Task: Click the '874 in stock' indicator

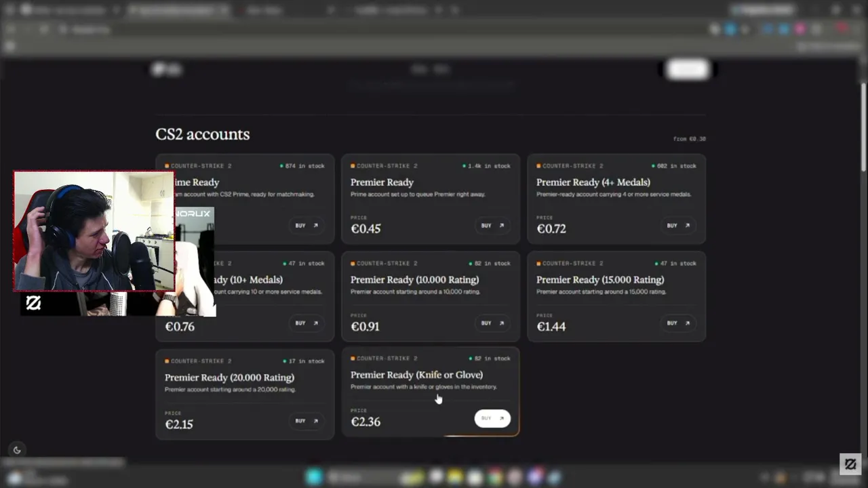Action: (x=302, y=166)
